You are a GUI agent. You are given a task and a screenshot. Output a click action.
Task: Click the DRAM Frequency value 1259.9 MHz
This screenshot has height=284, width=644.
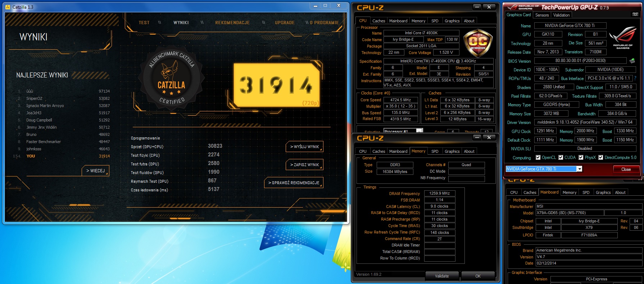439,193
